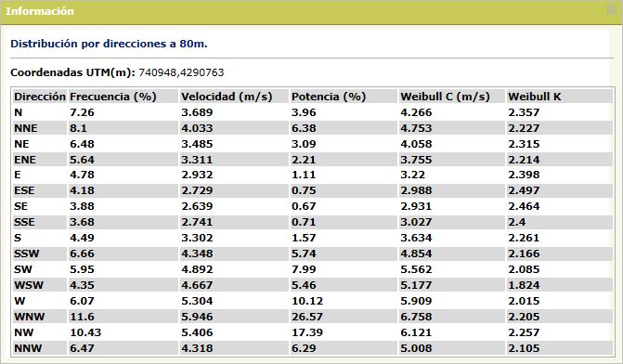The image size is (623, 364).
Task: Select the SSW direction row label
Action: 27,253
